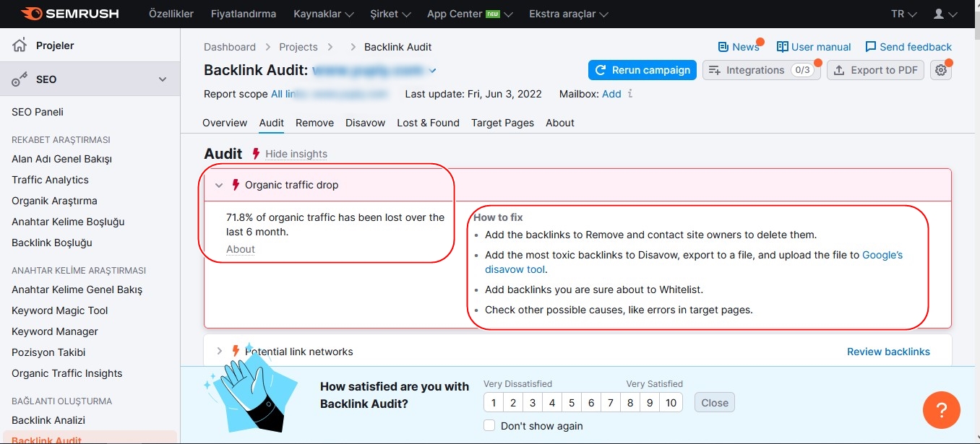Click the mailbox info icon
The image size is (980, 444).
pyautogui.click(x=630, y=94)
